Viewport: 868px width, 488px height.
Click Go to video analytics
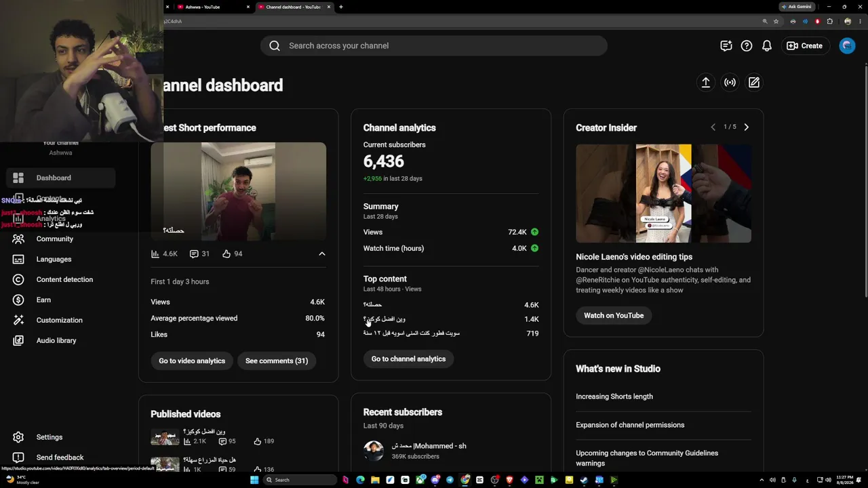(192, 361)
